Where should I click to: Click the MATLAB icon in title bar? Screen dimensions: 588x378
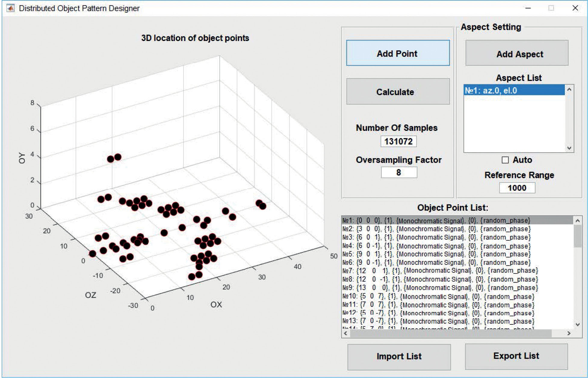pyautogui.click(x=10, y=8)
